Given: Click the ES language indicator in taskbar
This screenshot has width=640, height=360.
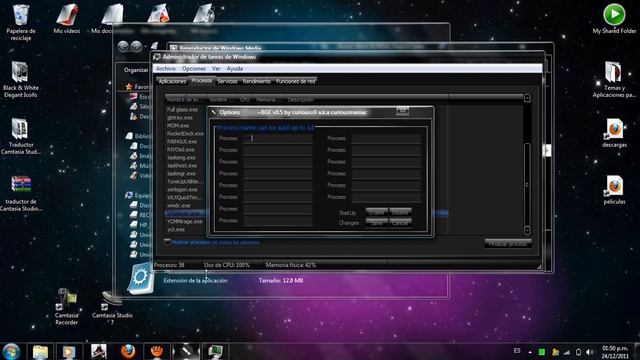Looking at the screenshot, I should [x=517, y=351].
